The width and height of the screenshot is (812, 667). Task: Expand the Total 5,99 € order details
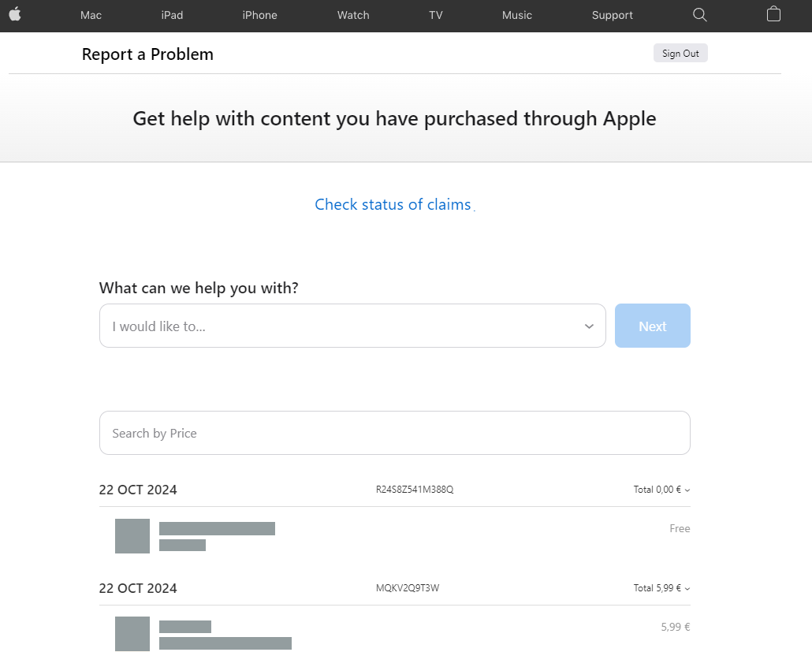point(661,588)
